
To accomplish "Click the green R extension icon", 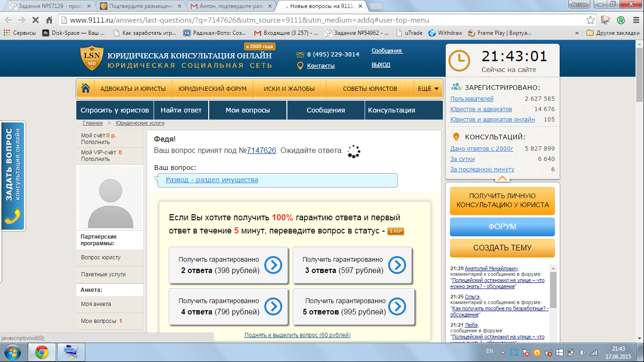I will click(621, 20).
